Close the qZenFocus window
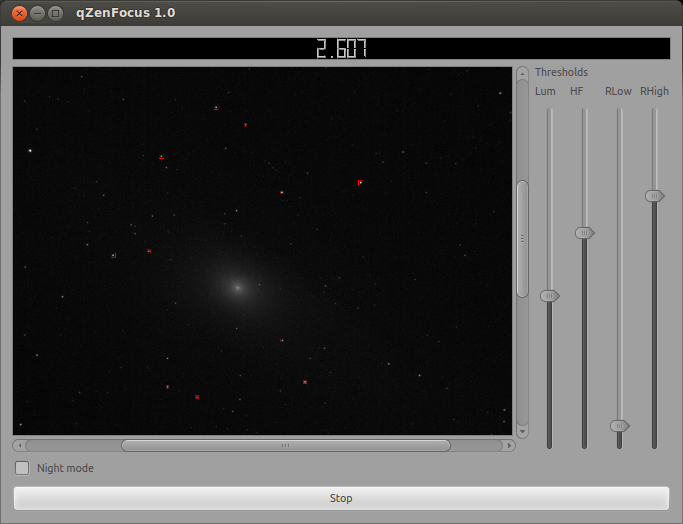The height and width of the screenshot is (524, 683). click(19, 14)
